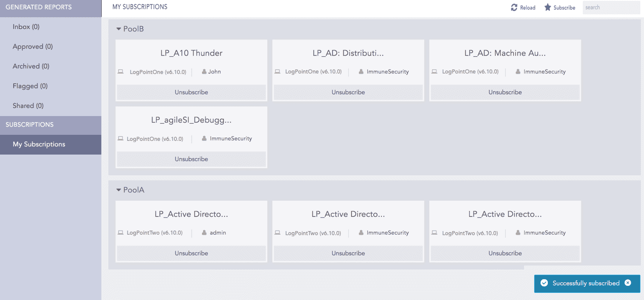Click the user icon next to admin
This screenshot has width=644, height=300.
click(x=204, y=233)
